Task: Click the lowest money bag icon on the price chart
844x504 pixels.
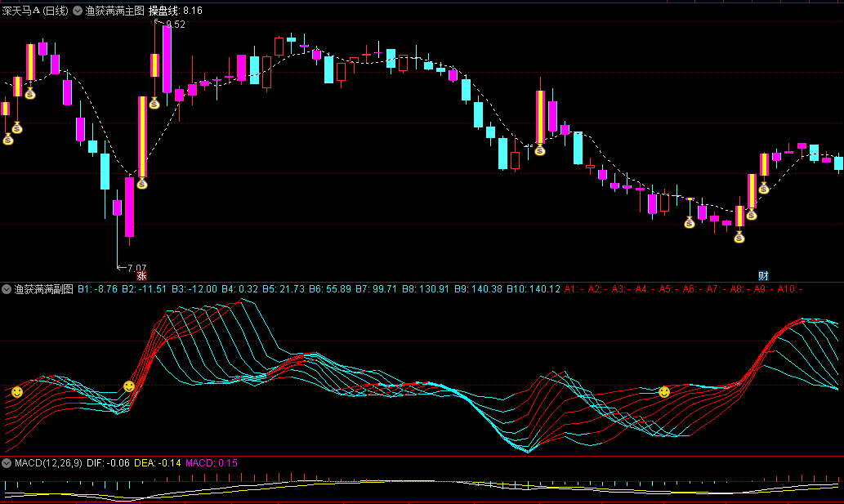Action: pyautogui.click(x=739, y=238)
